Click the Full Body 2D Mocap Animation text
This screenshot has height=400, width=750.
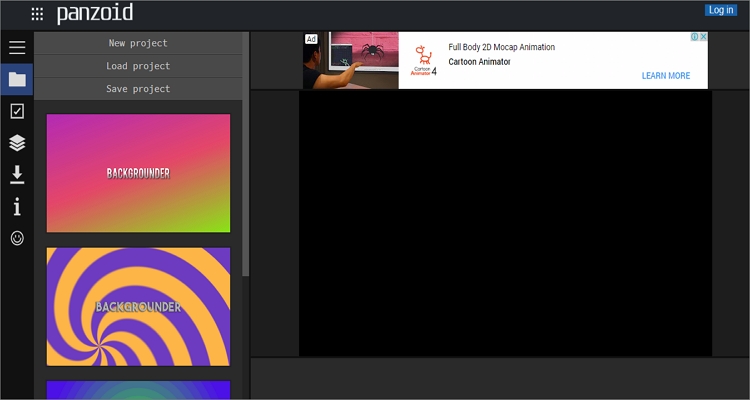coord(502,47)
